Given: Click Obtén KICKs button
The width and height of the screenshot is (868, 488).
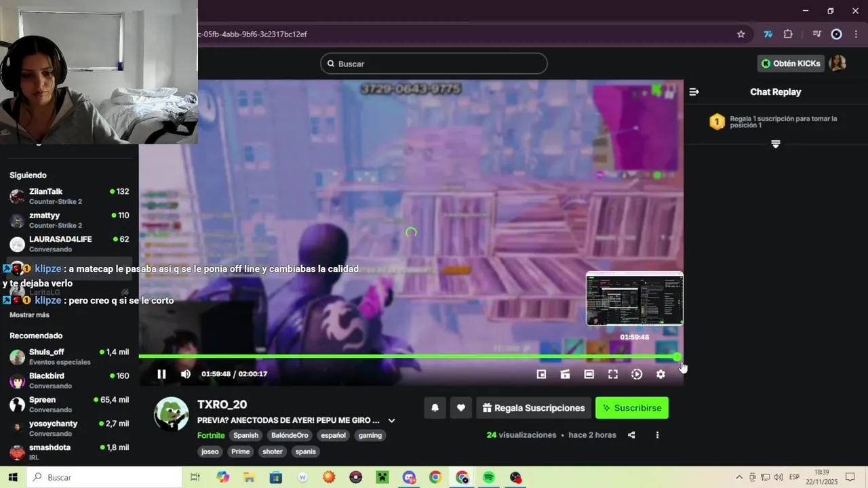Looking at the screenshot, I should (x=791, y=64).
